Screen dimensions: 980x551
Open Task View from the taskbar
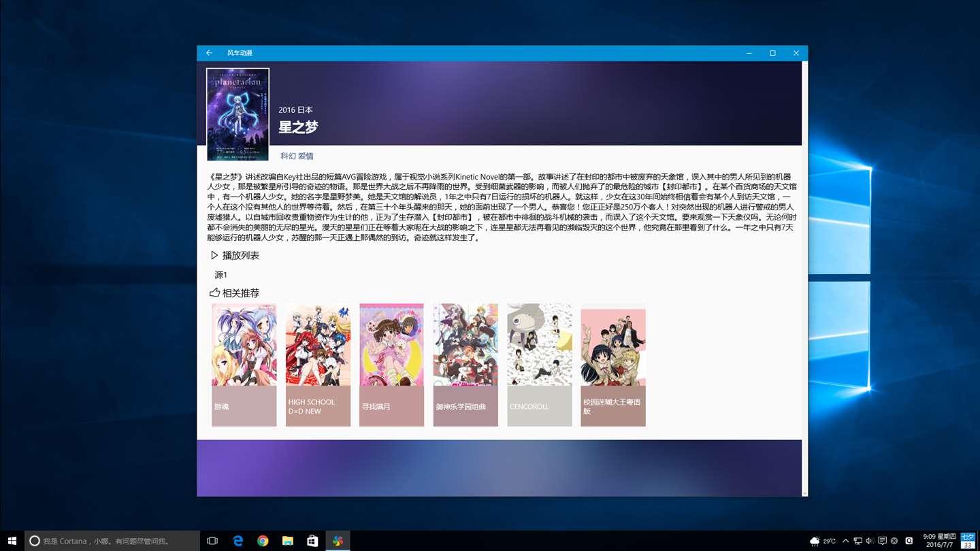(212, 541)
